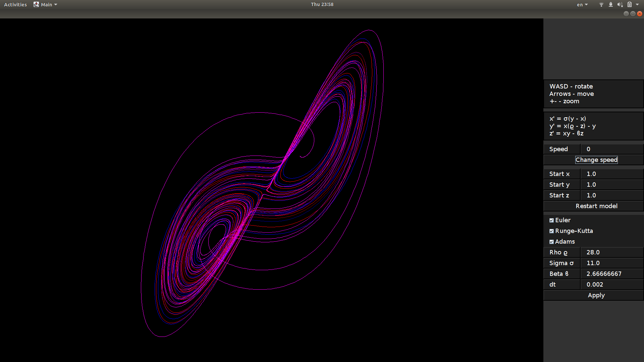The height and width of the screenshot is (362, 644).
Task: Click the Main application icon in top bar
Action: 36,5
